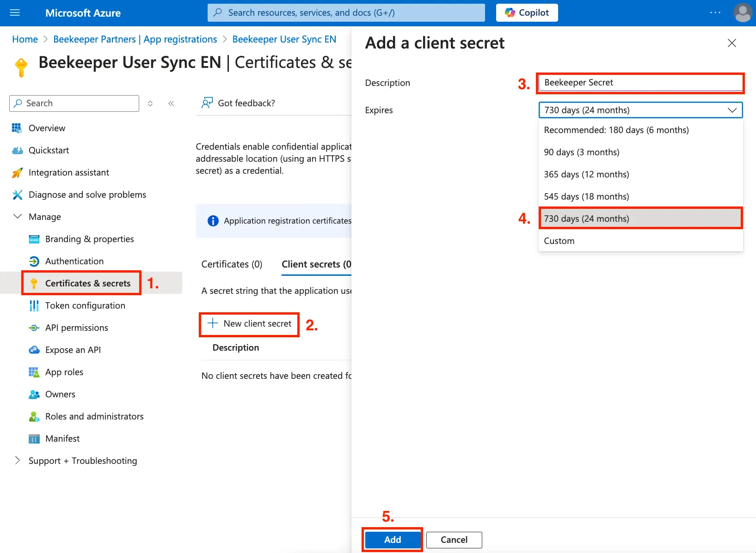Click the Roles and administrators icon
The height and width of the screenshot is (553, 756).
34,417
